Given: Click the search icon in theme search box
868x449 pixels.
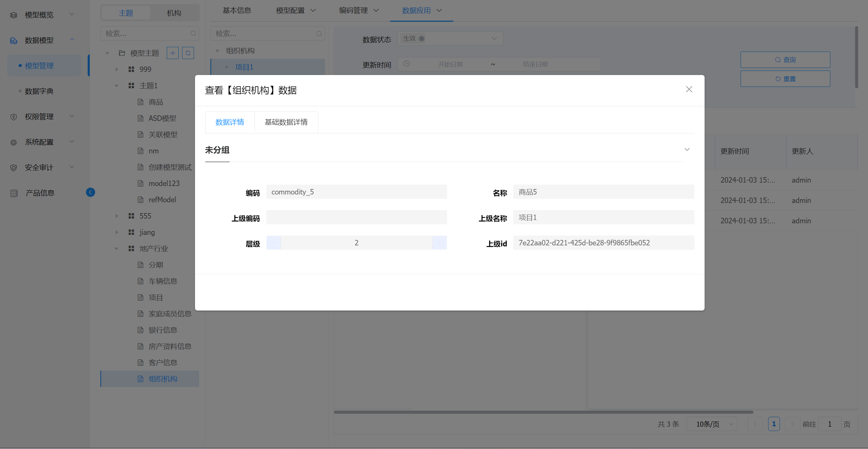Looking at the screenshot, I should (x=193, y=33).
